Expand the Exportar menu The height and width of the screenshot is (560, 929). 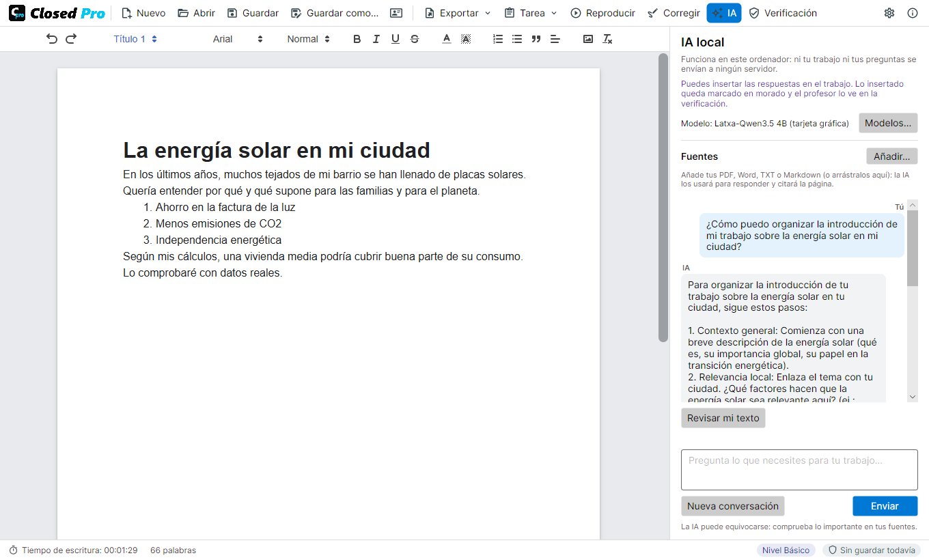[x=458, y=13]
